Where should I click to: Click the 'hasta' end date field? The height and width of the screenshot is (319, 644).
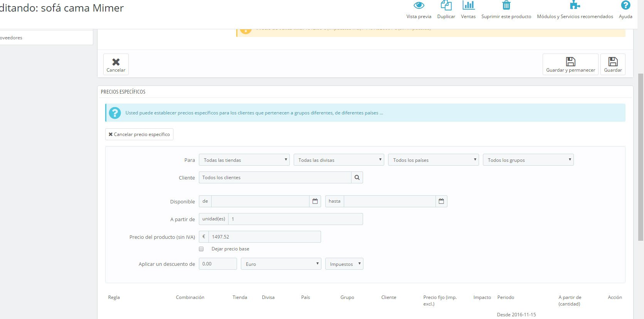pyautogui.click(x=390, y=201)
